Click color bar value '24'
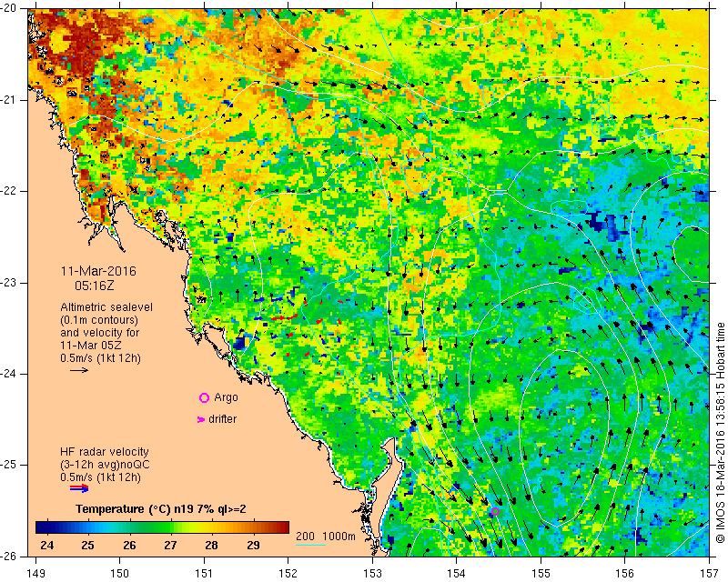Screen dimensions: 728x582 (47, 546)
